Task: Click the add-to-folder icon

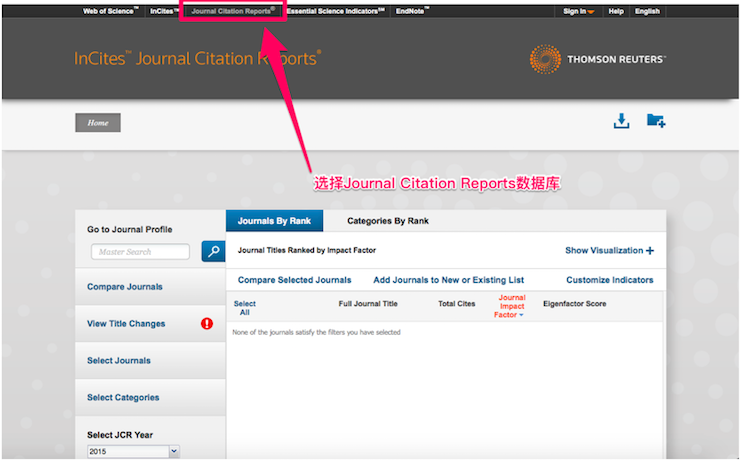Action: coord(656,121)
